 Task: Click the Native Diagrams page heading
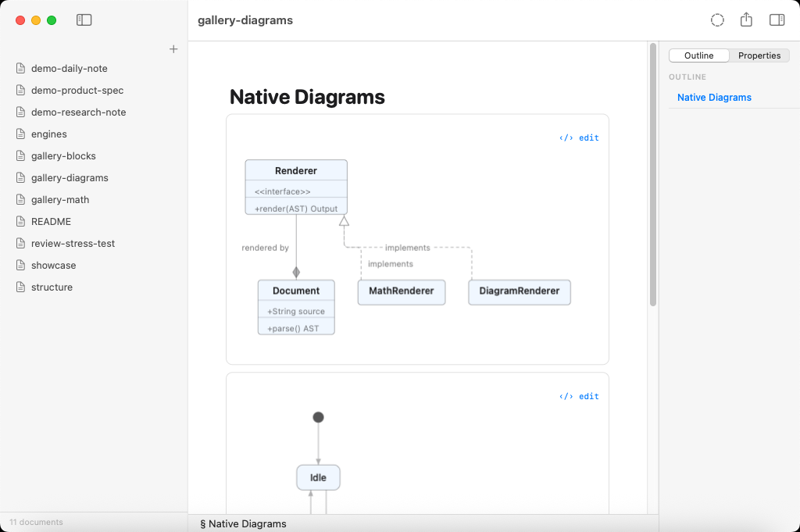point(307,97)
